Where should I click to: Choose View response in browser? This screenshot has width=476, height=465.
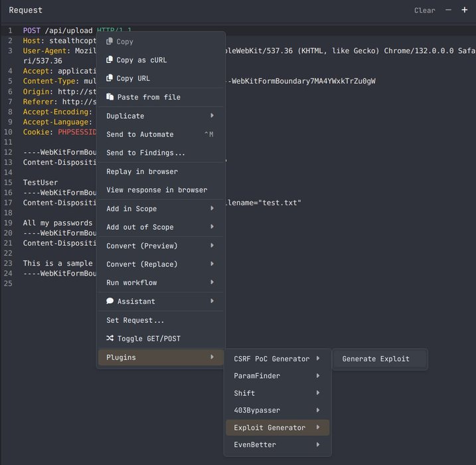[157, 190]
